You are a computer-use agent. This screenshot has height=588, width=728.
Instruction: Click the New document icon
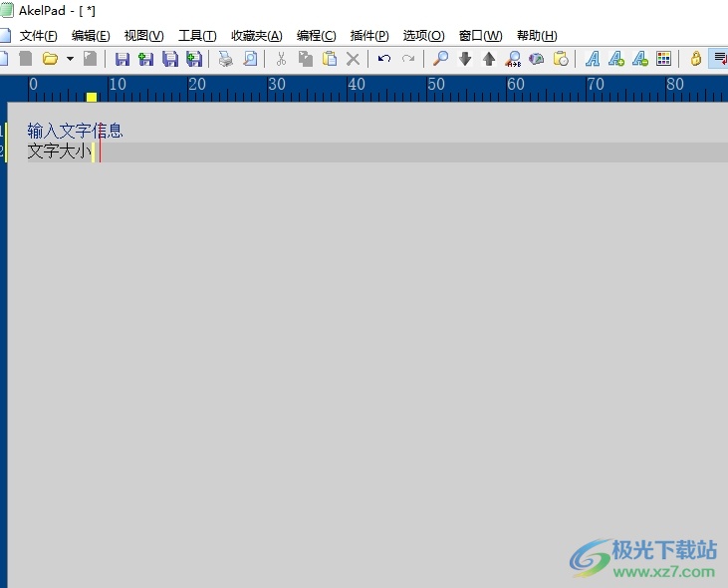(x=4, y=59)
